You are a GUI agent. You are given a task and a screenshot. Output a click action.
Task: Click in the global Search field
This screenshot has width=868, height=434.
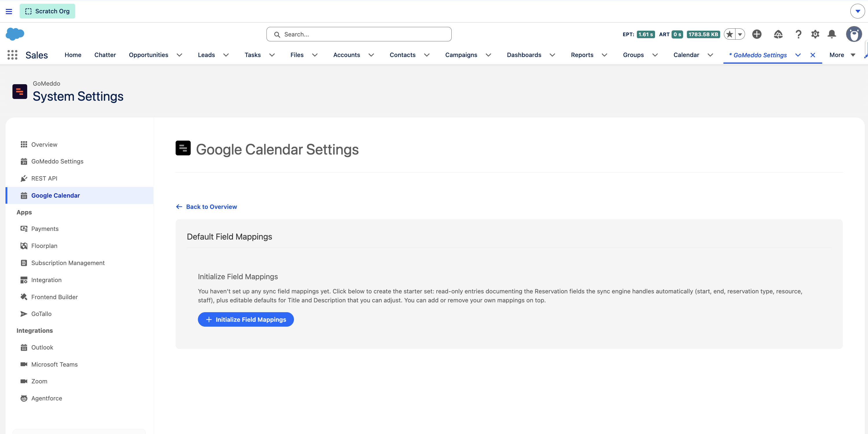click(x=359, y=34)
